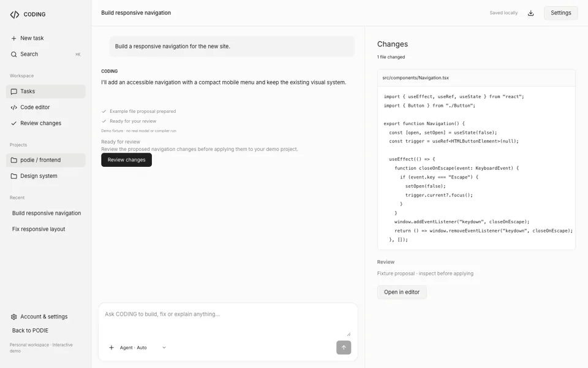Click the send arrow button

coord(344,348)
